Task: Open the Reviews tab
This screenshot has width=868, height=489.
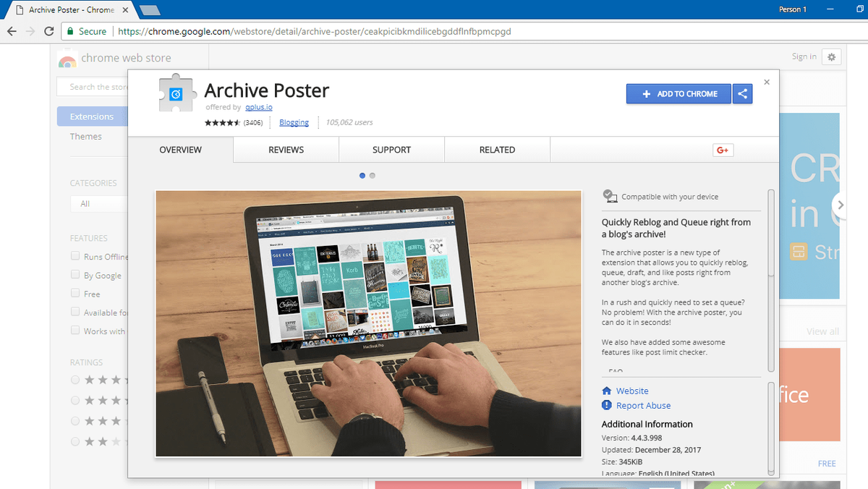Action: pyautogui.click(x=286, y=150)
